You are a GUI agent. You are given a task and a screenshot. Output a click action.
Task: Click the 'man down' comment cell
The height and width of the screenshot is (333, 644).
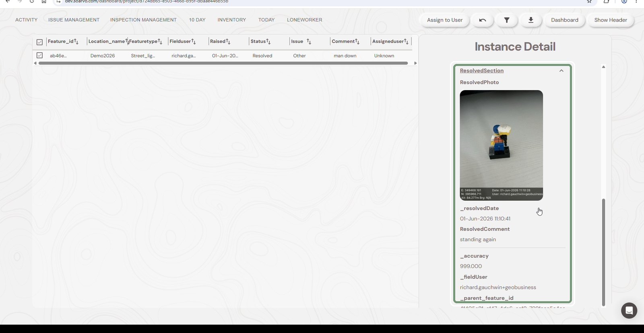(x=345, y=56)
